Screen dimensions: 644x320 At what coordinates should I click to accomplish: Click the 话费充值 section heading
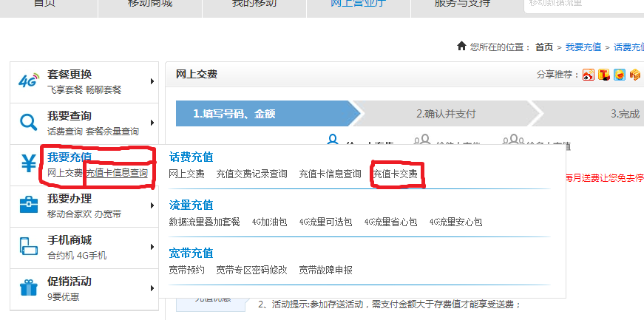pos(191,157)
